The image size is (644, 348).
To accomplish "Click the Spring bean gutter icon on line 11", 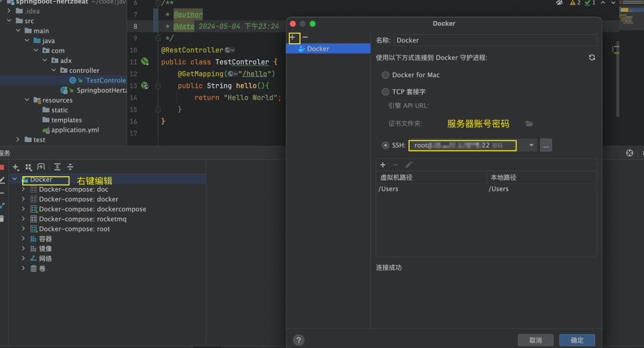I will pos(144,61).
